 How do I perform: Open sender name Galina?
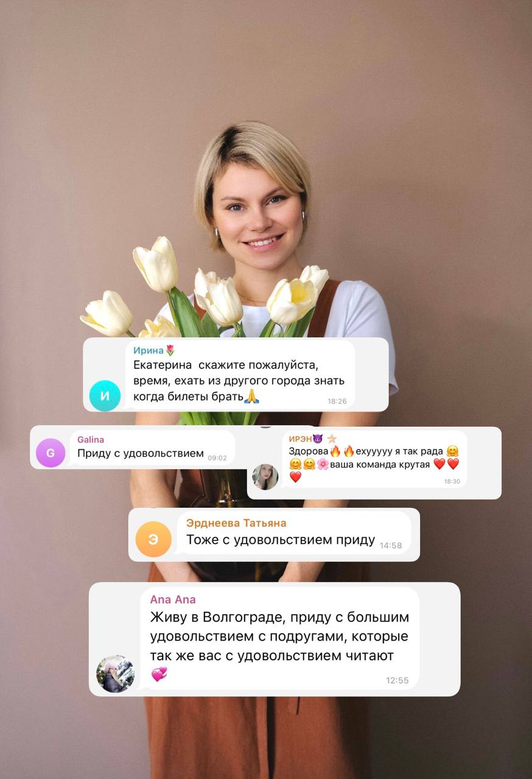(x=91, y=439)
